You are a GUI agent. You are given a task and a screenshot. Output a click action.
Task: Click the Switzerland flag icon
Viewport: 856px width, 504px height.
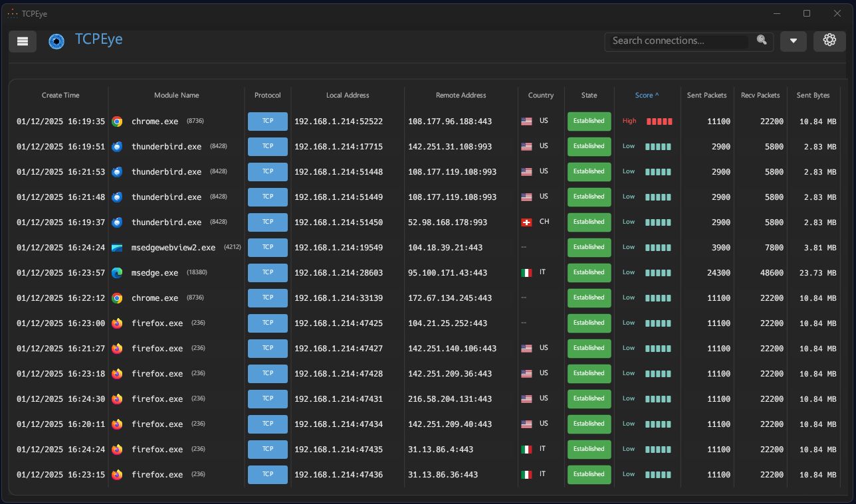coord(526,222)
